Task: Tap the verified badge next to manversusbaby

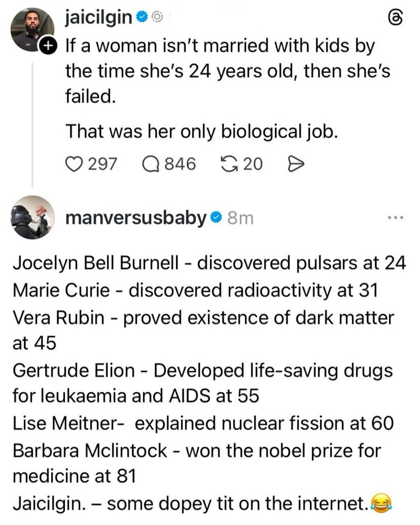Action: click(216, 217)
